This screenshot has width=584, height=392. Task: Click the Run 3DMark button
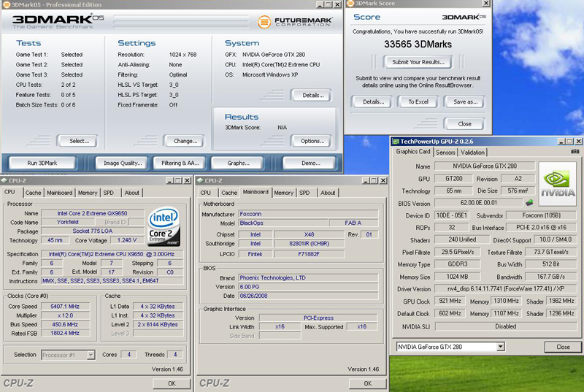click(x=42, y=163)
